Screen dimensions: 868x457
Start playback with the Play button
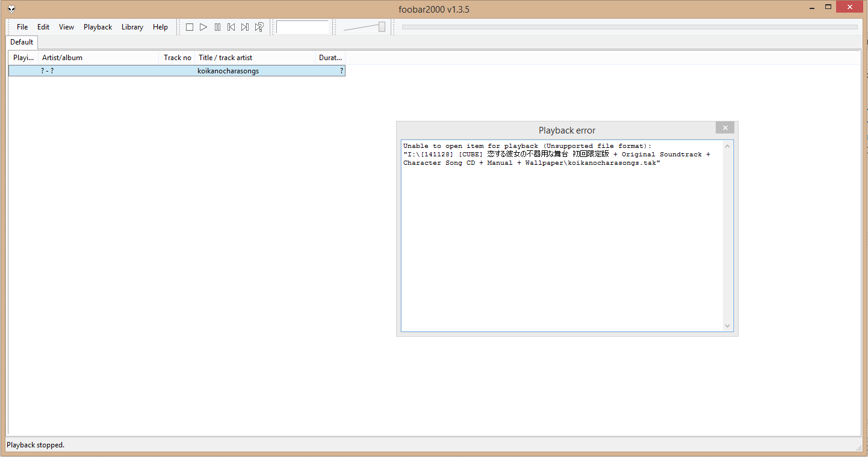(x=203, y=27)
